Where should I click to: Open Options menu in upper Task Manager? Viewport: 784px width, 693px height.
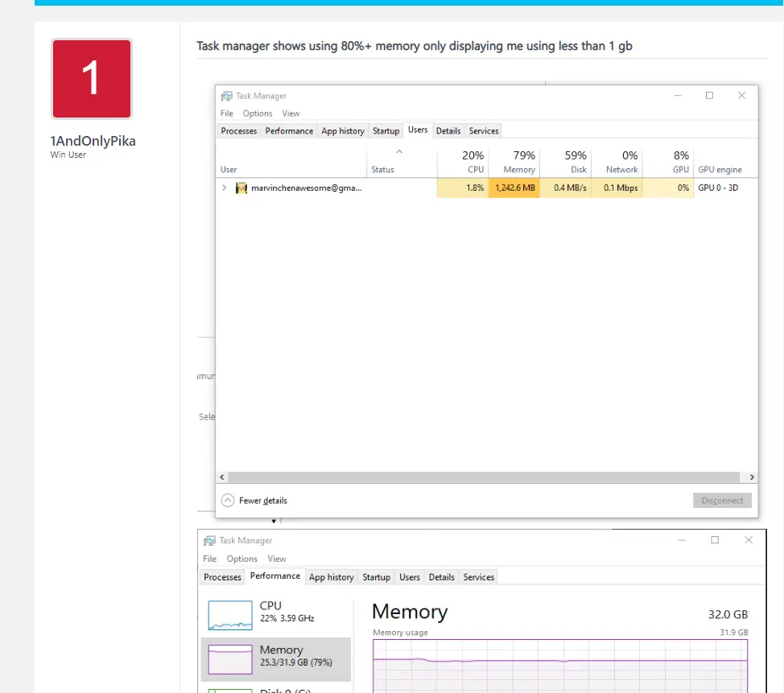point(258,113)
